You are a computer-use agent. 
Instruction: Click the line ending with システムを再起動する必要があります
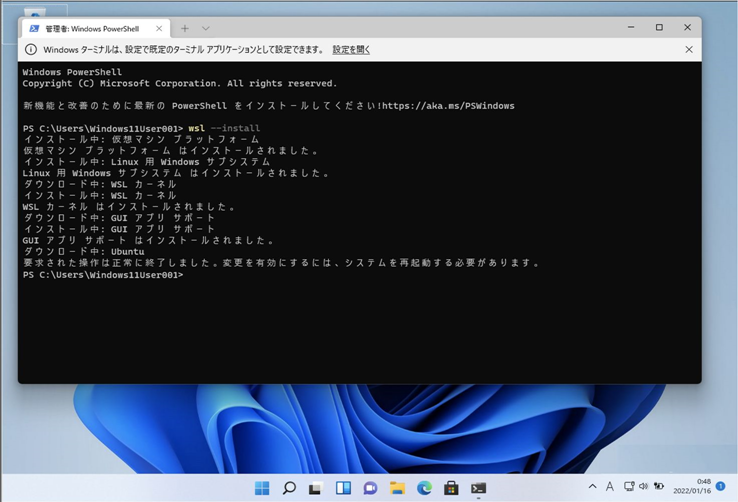click(x=281, y=263)
